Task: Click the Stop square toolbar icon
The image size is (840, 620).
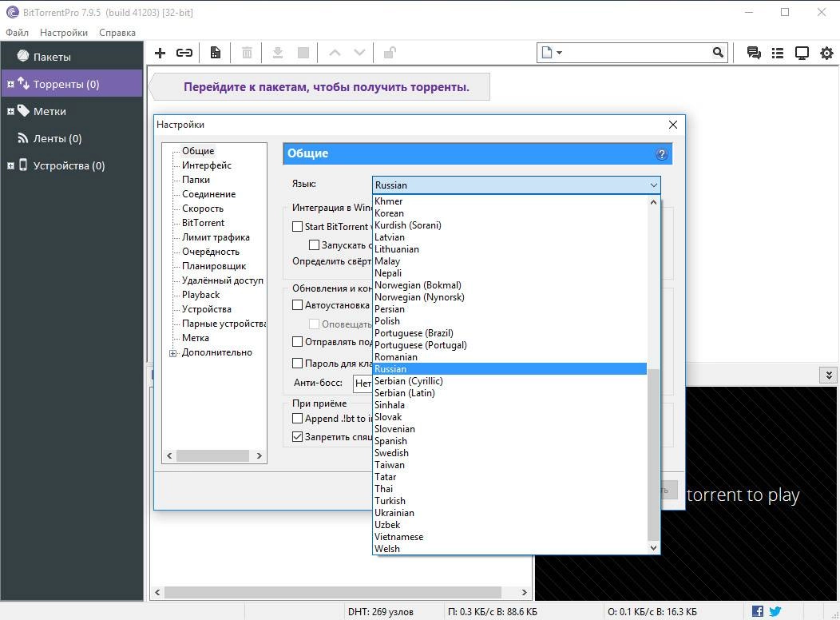Action: pyautogui.click(x=303, y=53)
